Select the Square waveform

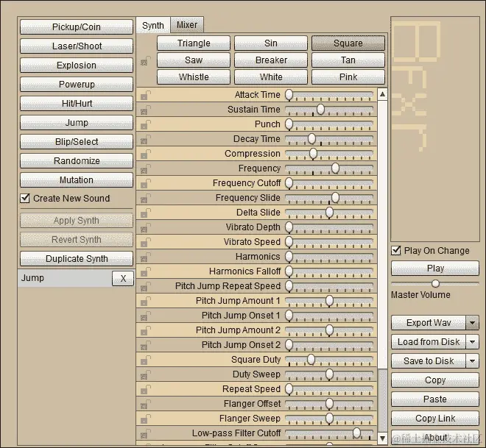pyautogui.click(x=348, y=43)
